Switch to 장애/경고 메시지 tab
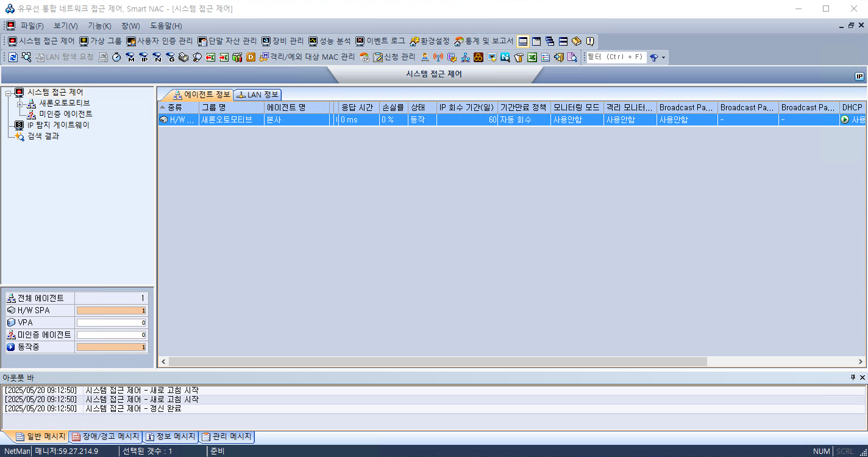This screenshot has height=457, width=868. 105,437
